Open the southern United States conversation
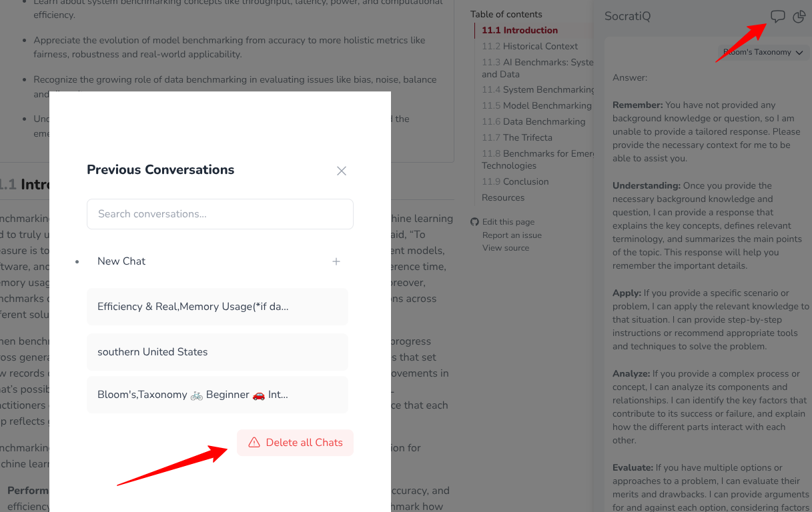The width and height of the screenshot is (812, 512). pos(218,352)
